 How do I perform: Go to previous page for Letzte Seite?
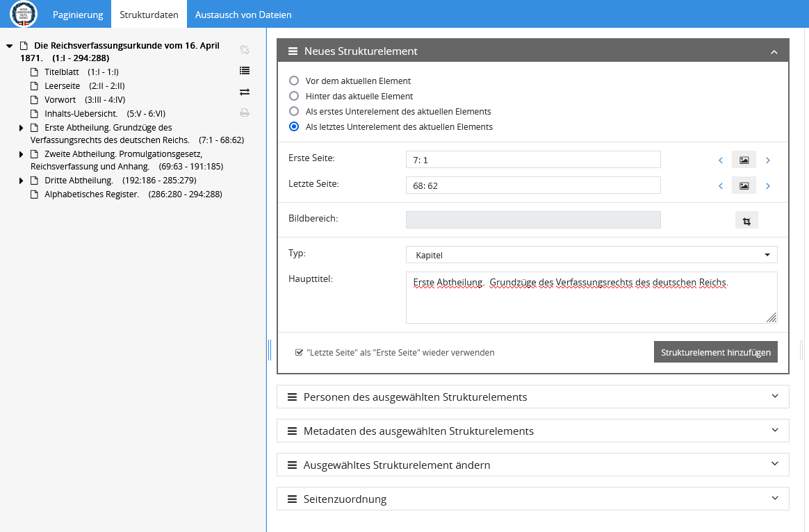click(721, 186)
